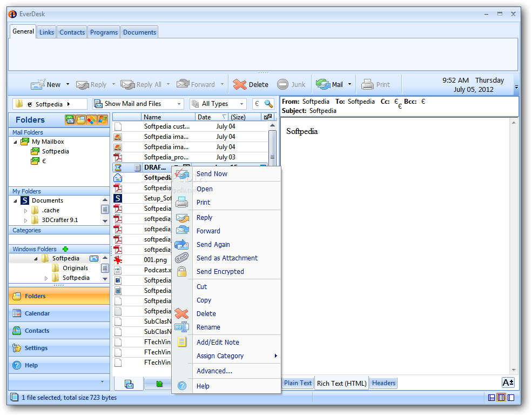Click the Send Now icon in context menu
The width and height of the screenshot is (532, 416).
tap(182, 174)
